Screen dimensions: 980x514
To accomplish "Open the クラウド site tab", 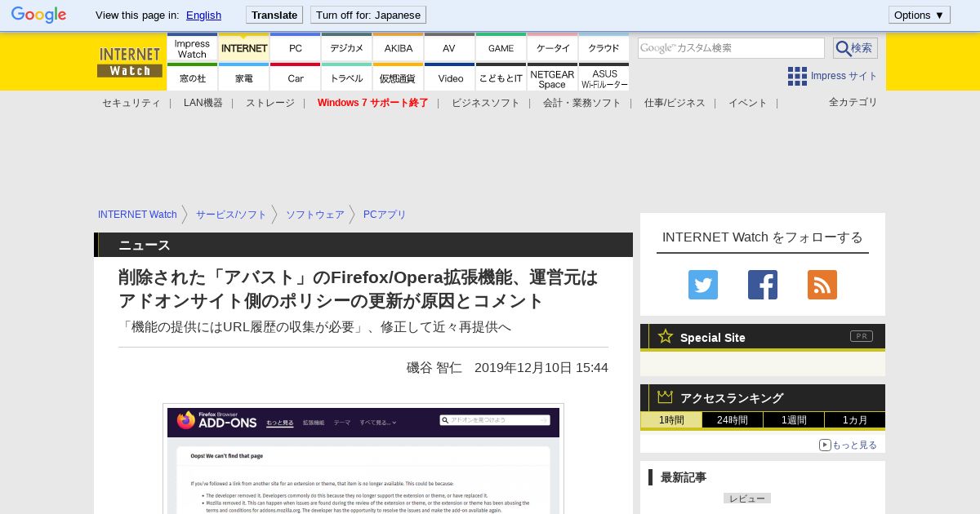I will coord(604,48).
